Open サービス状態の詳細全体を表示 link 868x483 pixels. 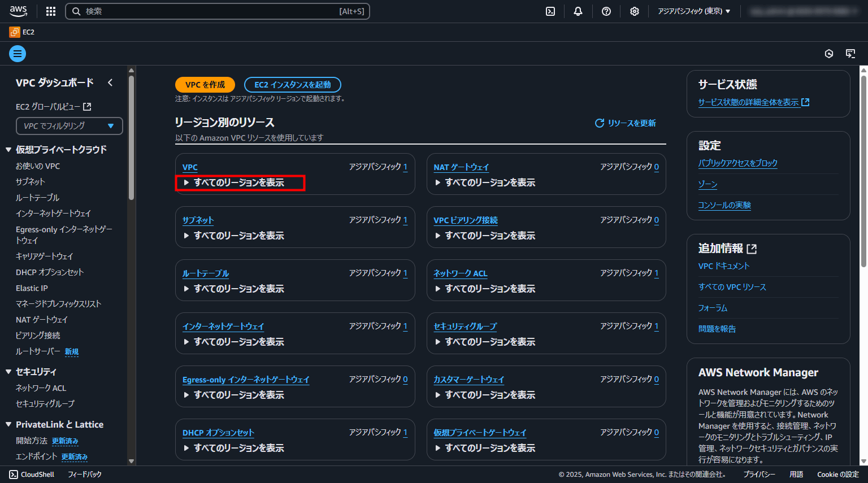coord(754,102)
